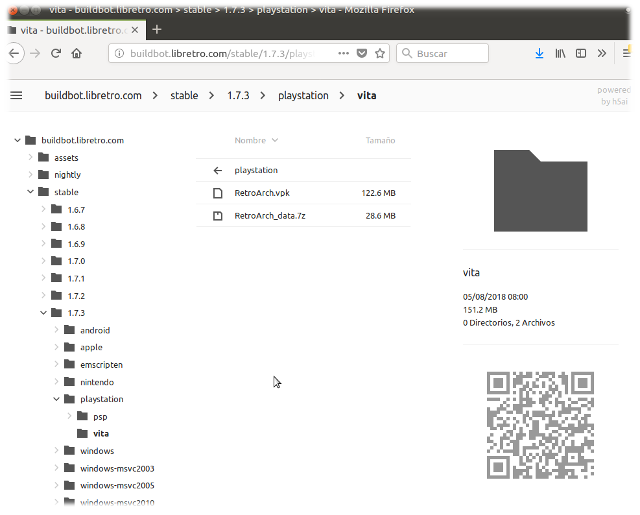Expand the assets folder chevron
This screenshot has width=640, height=515.
[30, 157]
